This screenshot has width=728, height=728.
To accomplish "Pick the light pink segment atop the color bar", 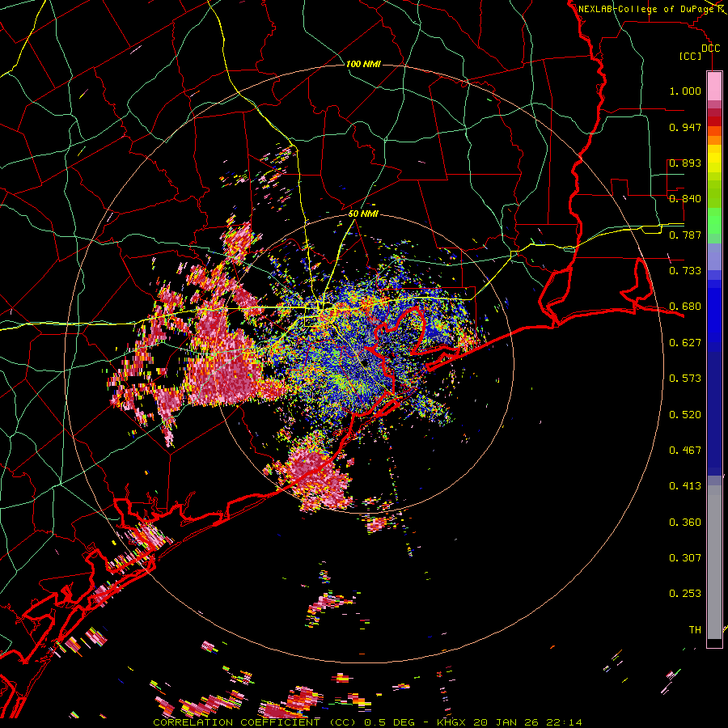I will pyautogui.click(x=714, y=87).
